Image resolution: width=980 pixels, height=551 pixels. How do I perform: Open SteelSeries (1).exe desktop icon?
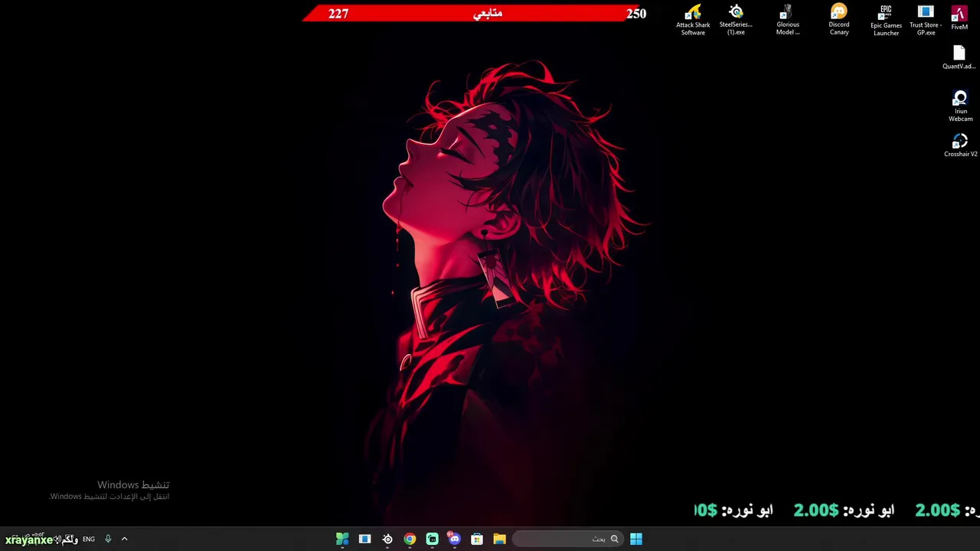point(736,20)
